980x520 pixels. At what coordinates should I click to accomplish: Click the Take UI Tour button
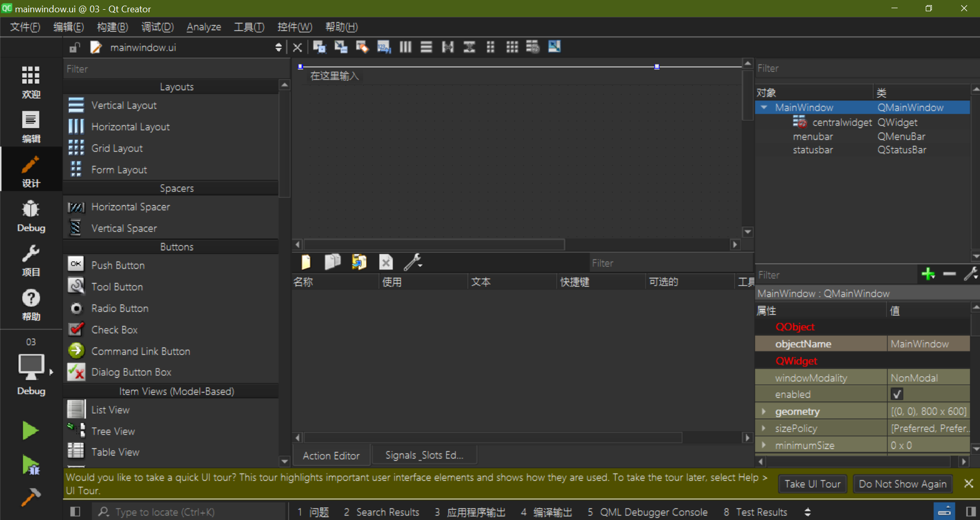click(813, 484)
